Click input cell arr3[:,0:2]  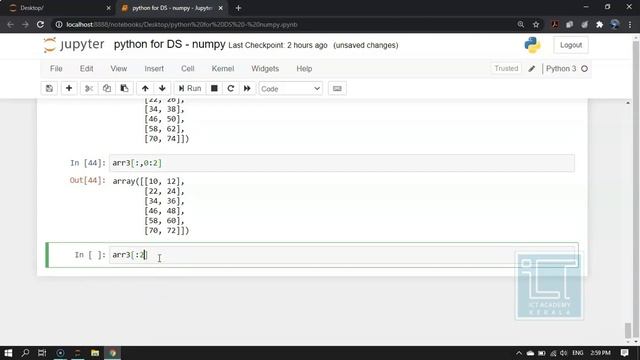(x=341, y=163)
